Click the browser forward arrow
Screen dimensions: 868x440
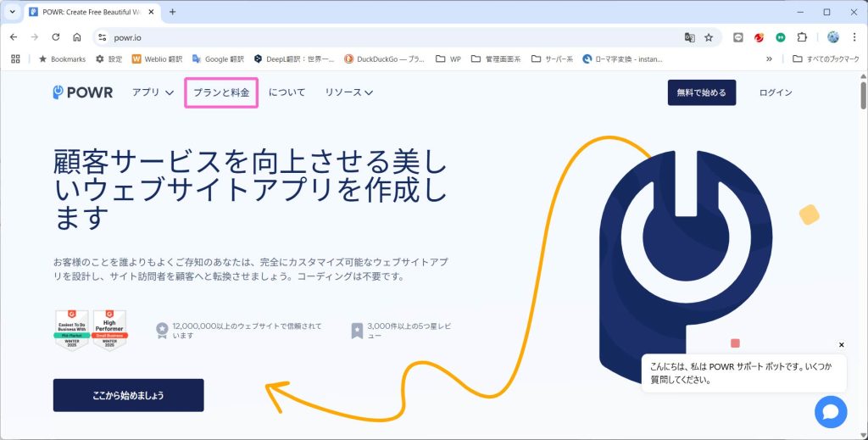[35, 37]
